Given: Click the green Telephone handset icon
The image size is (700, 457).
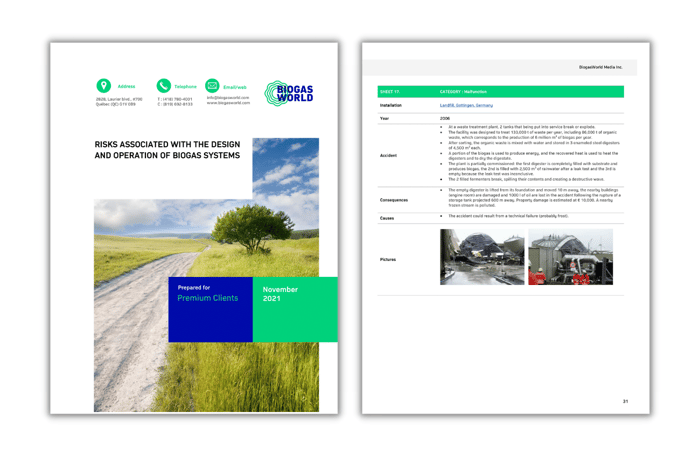Looking at the screenshot, I should 163,87.
